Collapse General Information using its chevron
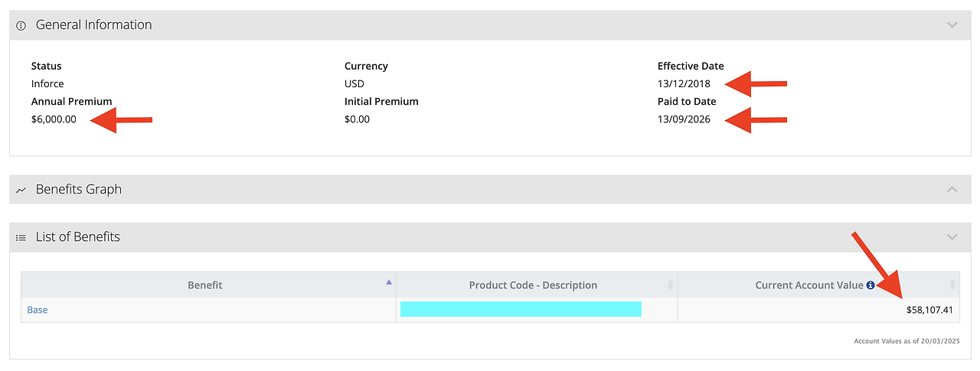This screenshot has width=980, height=371. pyautogui.click(x=952, y=24)
